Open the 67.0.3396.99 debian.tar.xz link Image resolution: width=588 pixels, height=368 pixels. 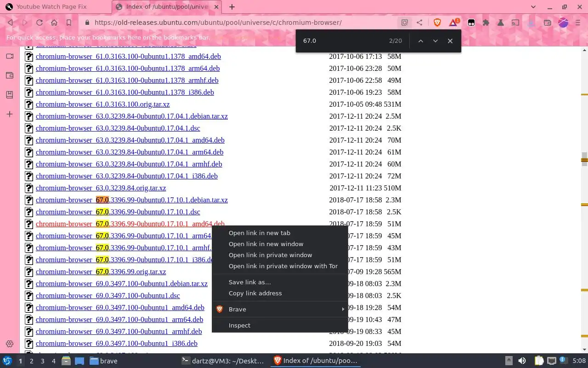tap(132, 200)
